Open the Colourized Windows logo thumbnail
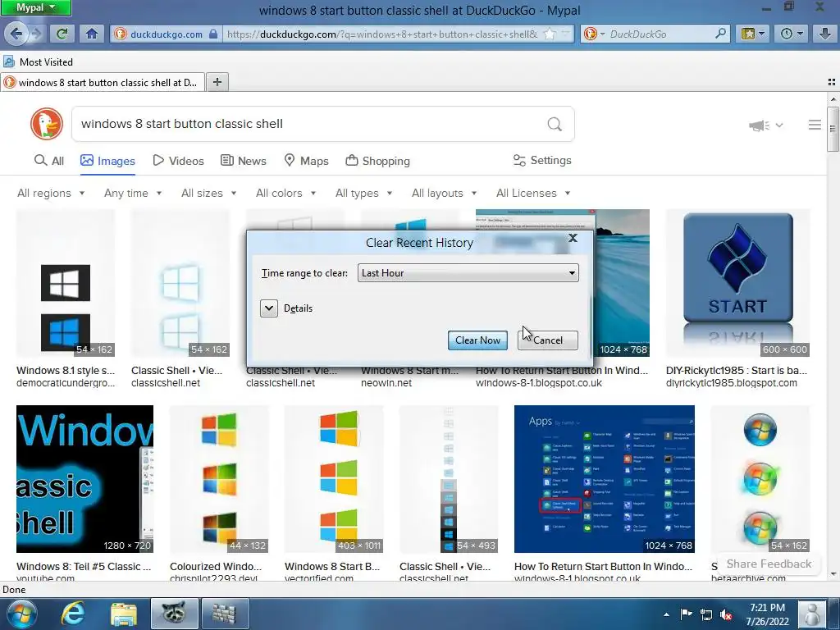Image resolution: width=840 pixels, height=630 pixels. [219, 479]
